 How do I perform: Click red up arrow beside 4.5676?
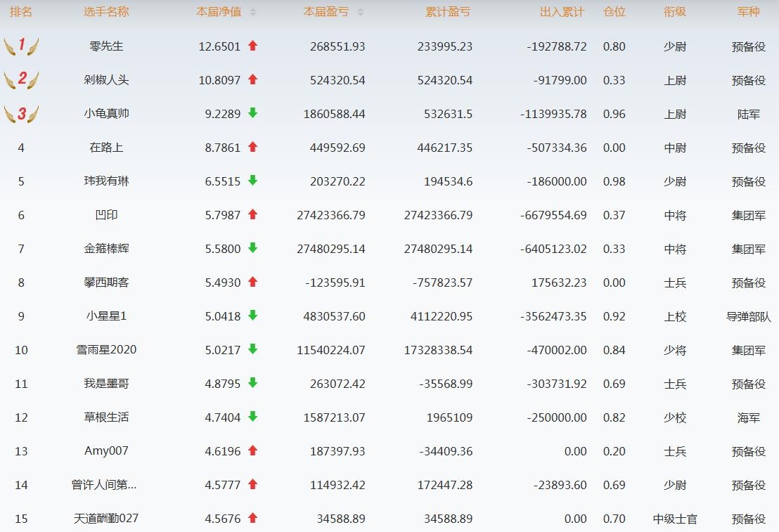[253, 519]
